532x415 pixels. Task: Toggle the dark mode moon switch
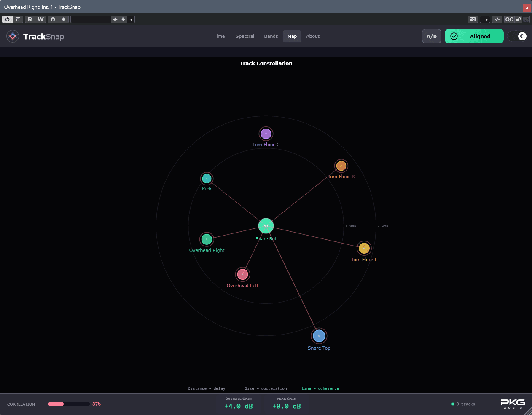click(x=517, y=36)
